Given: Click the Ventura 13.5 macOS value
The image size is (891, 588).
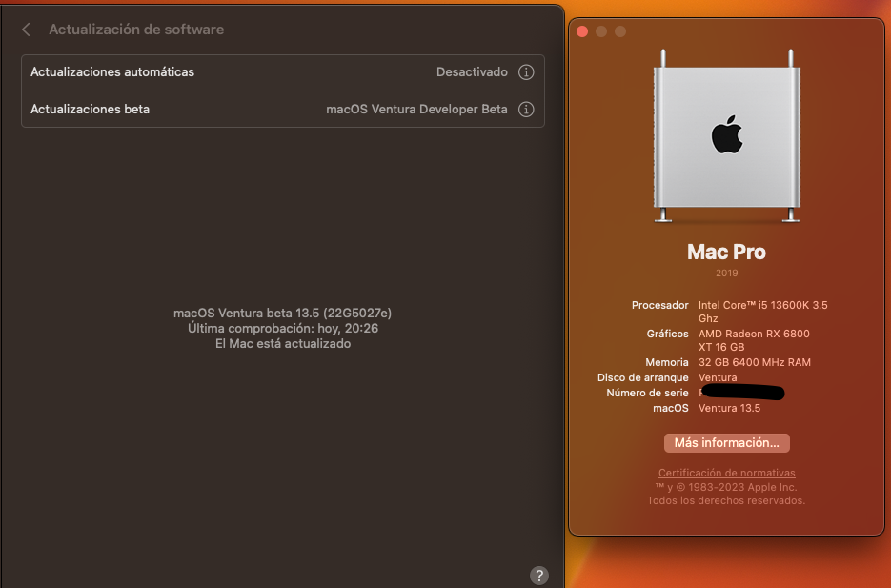Looking at the screenshot, I should pos(730,409).
